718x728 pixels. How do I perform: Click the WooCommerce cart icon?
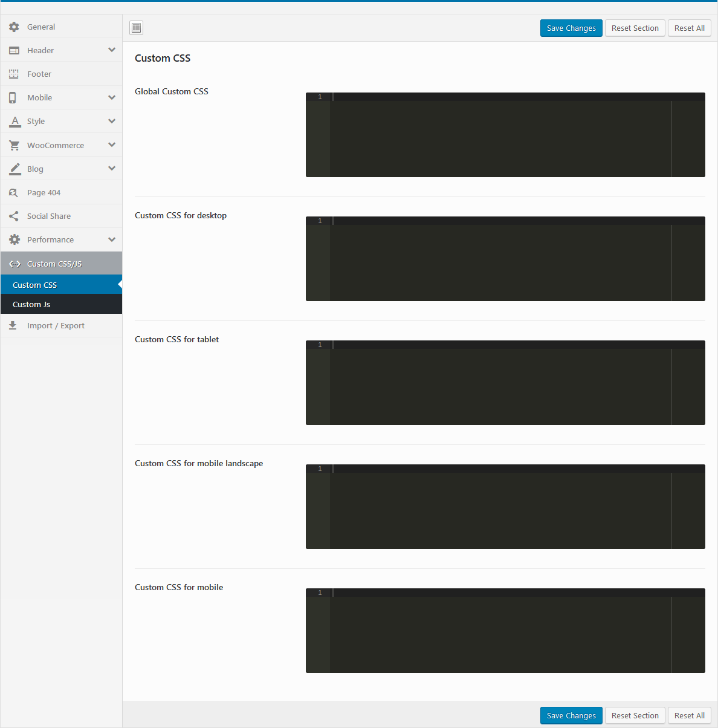pyautogui.click(x=15, y=145)
